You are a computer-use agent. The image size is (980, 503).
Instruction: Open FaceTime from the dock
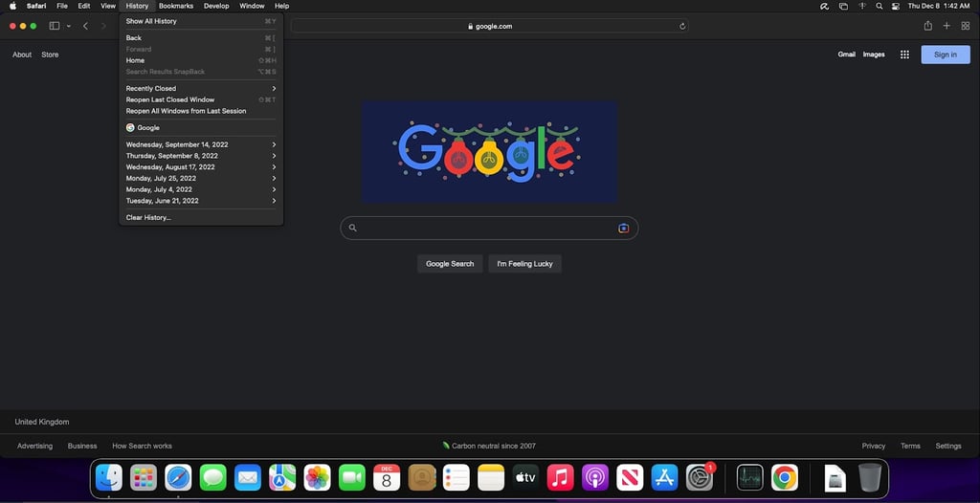352,478
